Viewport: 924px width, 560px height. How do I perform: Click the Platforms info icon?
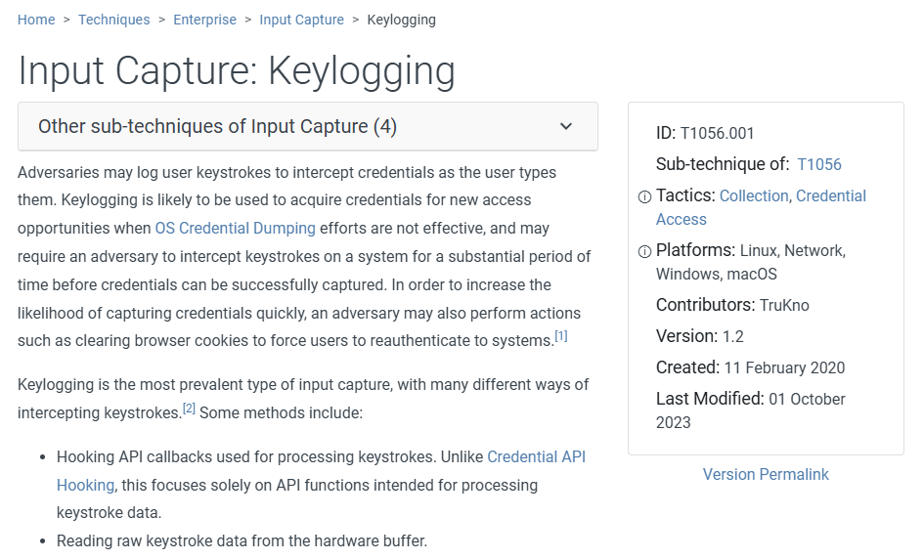644,251
